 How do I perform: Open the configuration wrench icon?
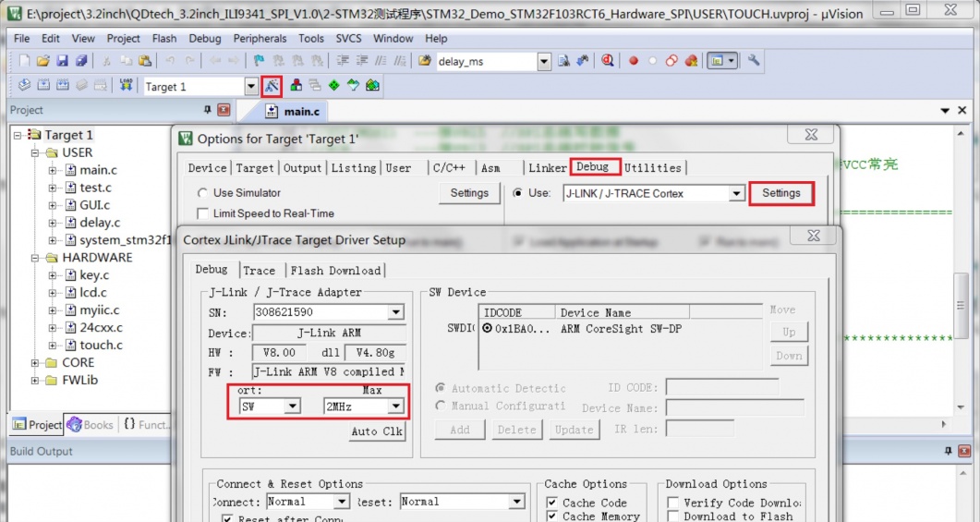tap(754, 61)
